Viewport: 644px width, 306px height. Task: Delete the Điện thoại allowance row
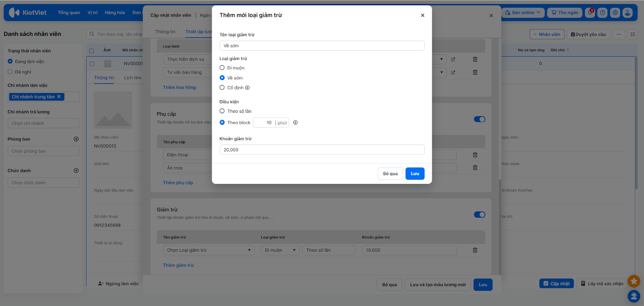click(475, 155)
